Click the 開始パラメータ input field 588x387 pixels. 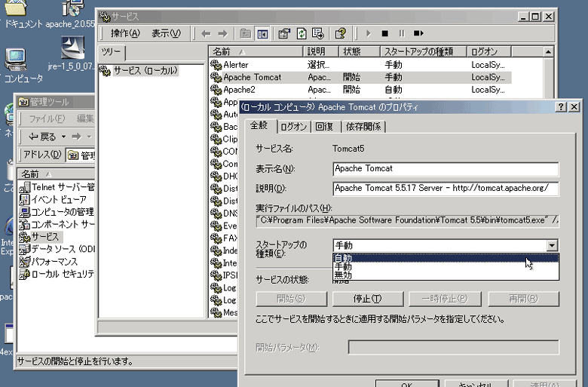tap(453, 348)
